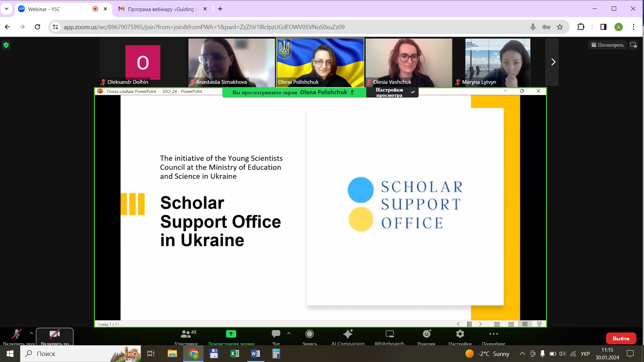Go to previous slide in PowerPoint
The width and height of the screenshot is (644, 362).
tap(459, 324)
